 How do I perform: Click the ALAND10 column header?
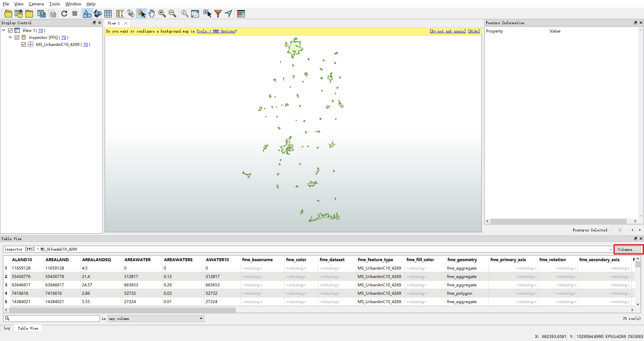pyautogui.click(x=22, y=260)
